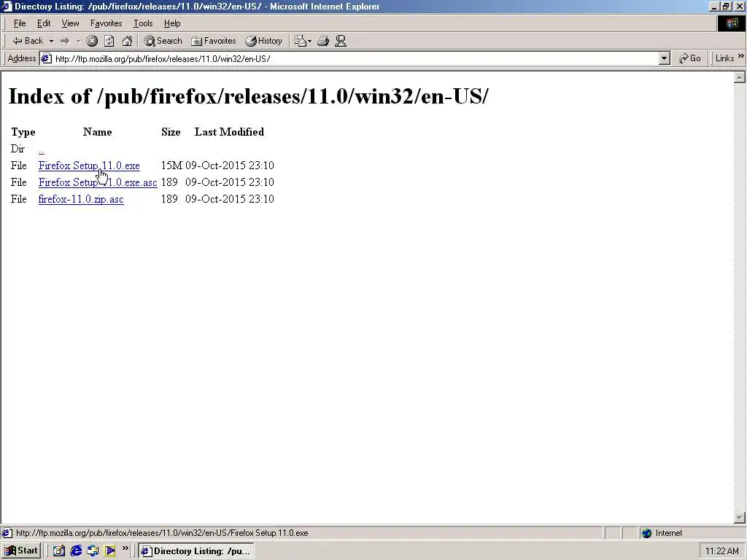Open the Favorites pane toolbar button
Screen dimensions: 747x560
[x=214, y=41]
